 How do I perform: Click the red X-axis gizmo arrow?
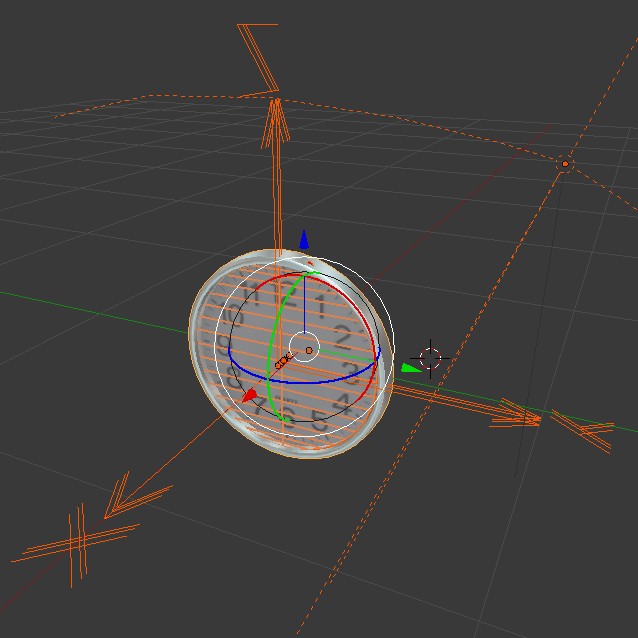tap(250, 396)
